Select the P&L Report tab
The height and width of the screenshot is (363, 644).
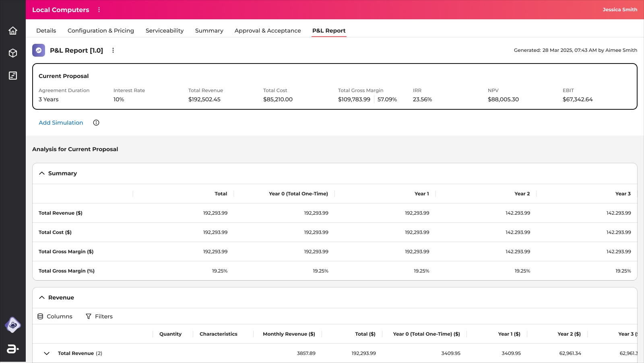[x=329, y=31]
